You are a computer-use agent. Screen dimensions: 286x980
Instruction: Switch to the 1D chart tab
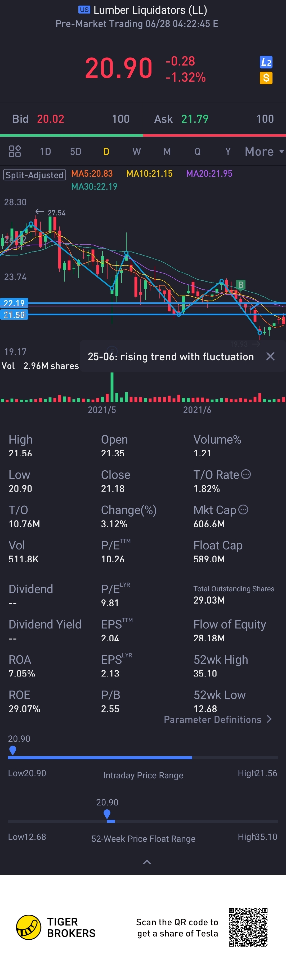tap(46, 151)
